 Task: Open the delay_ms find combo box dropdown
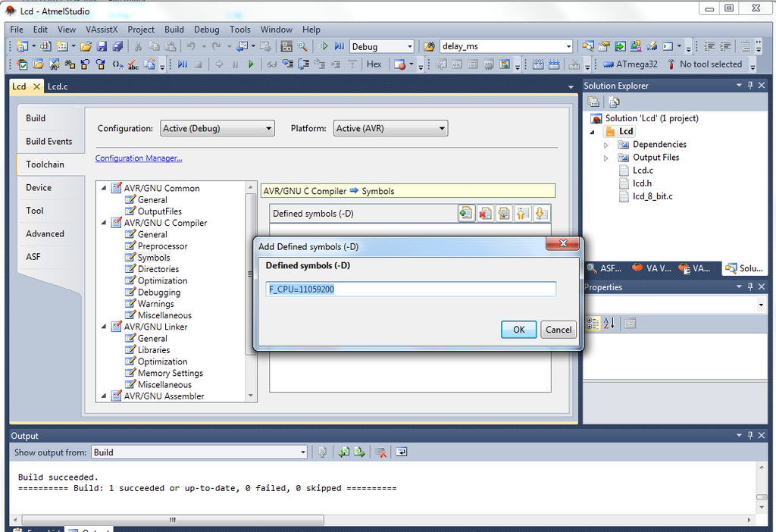568,46
